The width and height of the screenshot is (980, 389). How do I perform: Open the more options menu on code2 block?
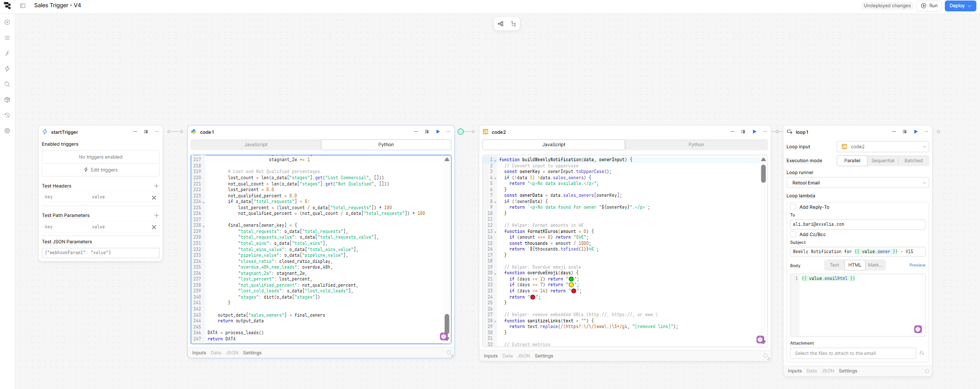click(x=765, y=132)
